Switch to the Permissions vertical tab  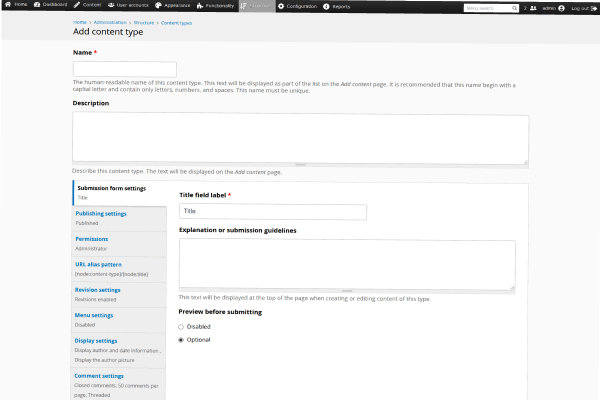click(91, 239)
